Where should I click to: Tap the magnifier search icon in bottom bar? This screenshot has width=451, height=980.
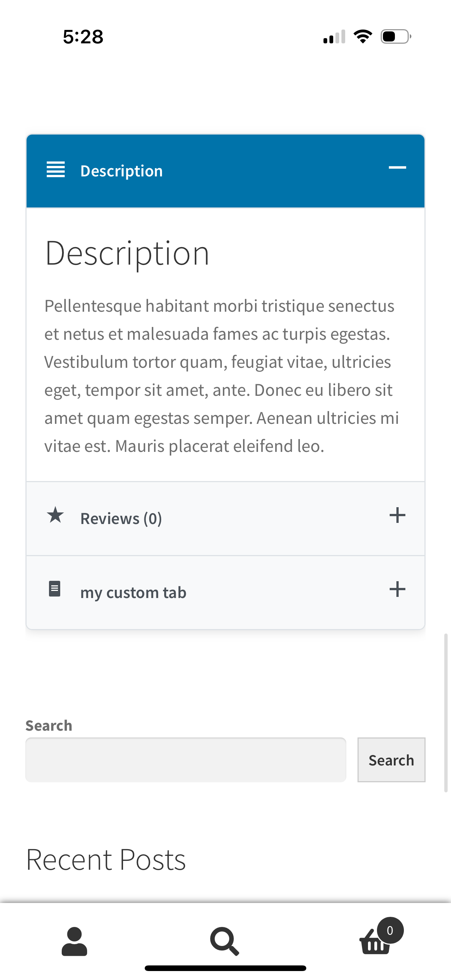(224, 941)
